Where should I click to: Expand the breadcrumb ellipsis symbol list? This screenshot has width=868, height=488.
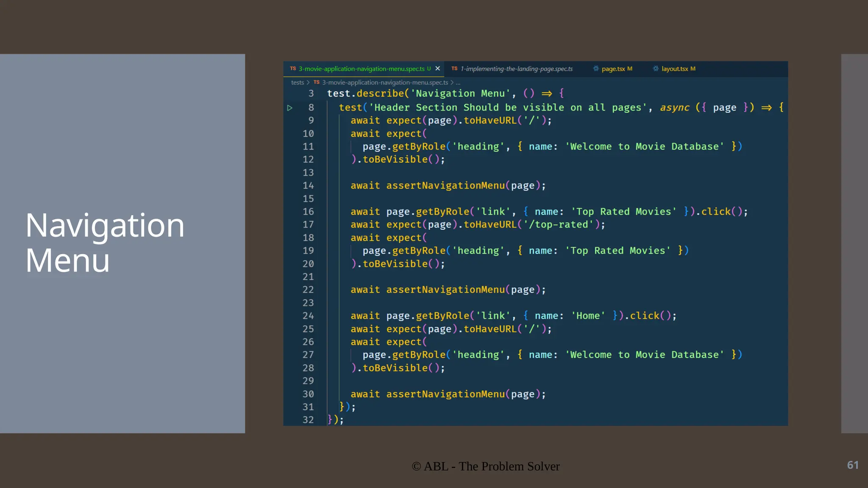[x=458, y=83]
